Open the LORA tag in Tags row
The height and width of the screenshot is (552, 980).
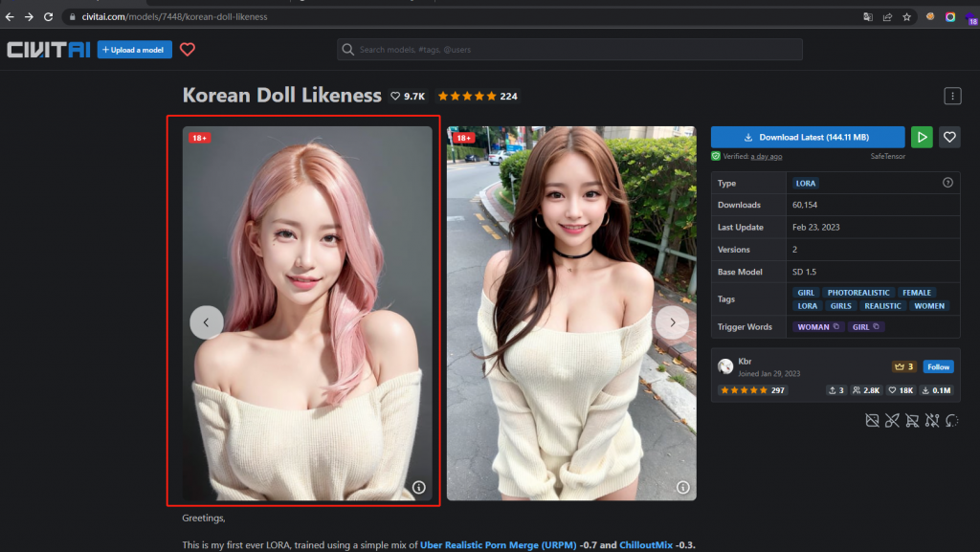click(x=807, y=306)
